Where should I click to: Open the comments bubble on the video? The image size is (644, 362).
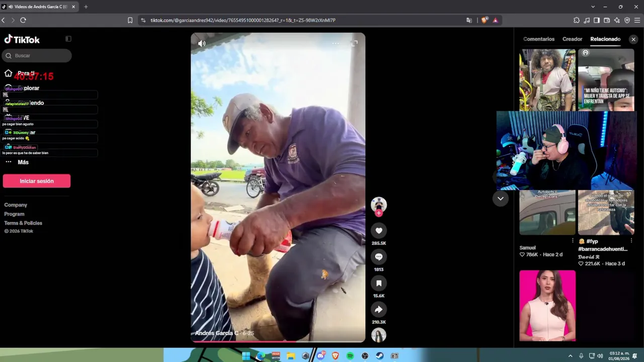tap(379, 257)
